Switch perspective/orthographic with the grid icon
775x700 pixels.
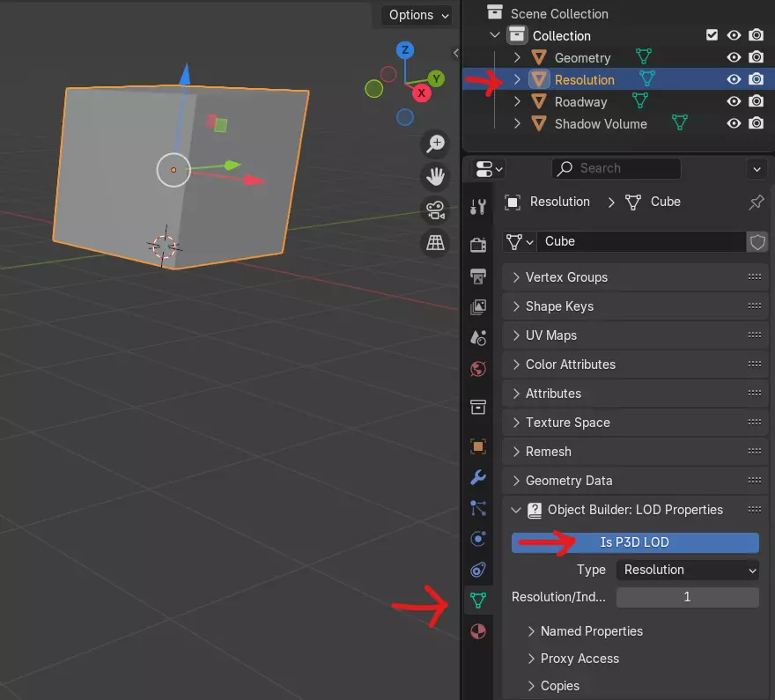[x=435, y=242]
